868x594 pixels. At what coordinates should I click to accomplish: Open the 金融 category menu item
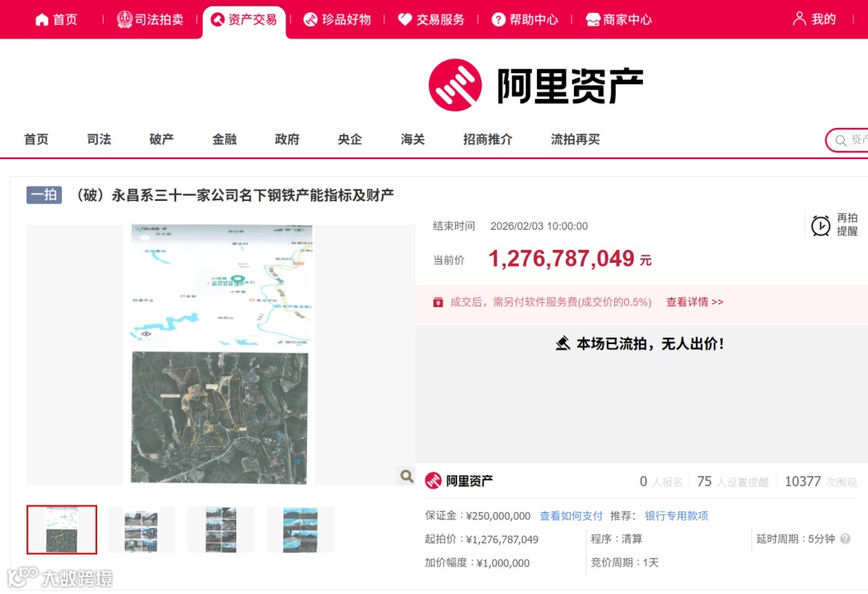224,140
